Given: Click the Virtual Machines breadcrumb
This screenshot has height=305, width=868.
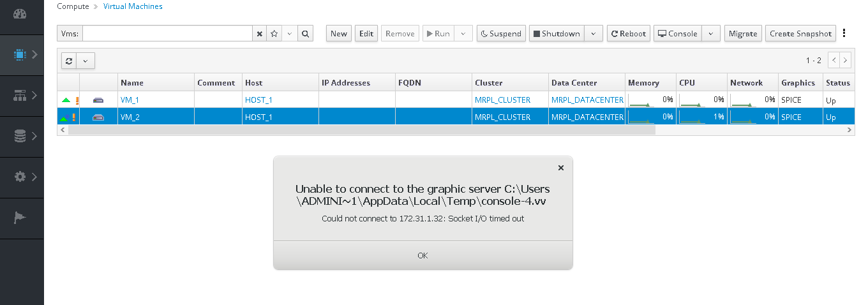Looking at the screenshot, I should click(x=133, y=6).
